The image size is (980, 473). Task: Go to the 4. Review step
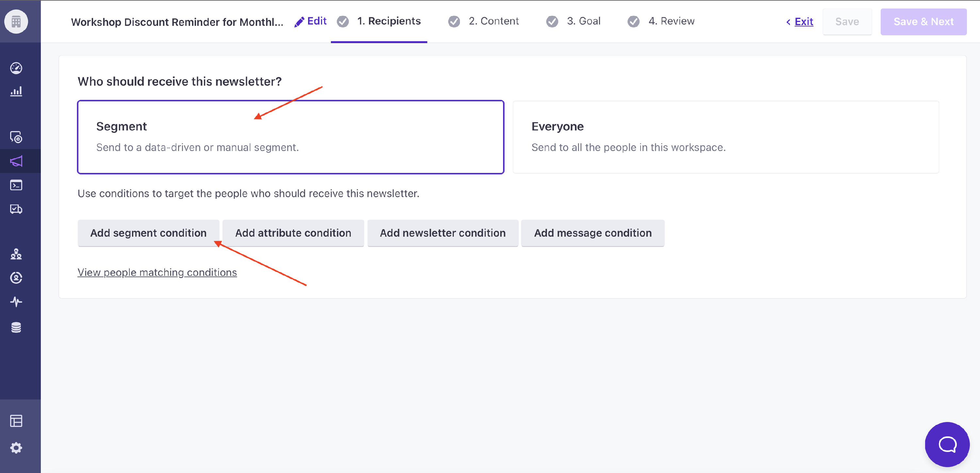tap(661, 21)
